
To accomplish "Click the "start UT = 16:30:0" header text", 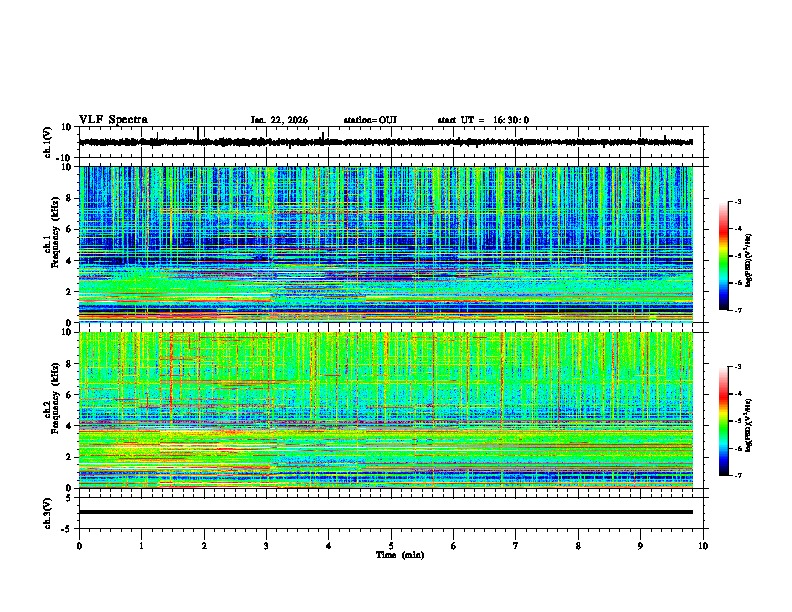I will click(483, 120).
